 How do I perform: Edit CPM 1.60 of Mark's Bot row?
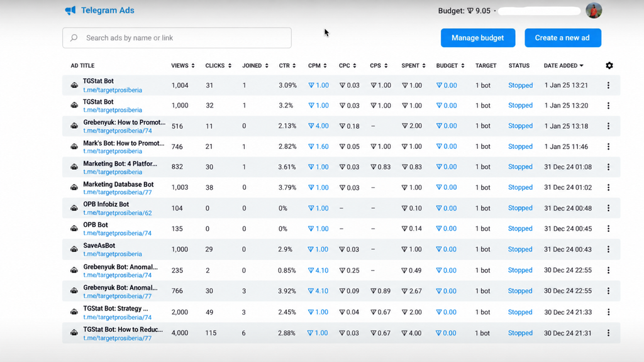click(x=318, y=146)
